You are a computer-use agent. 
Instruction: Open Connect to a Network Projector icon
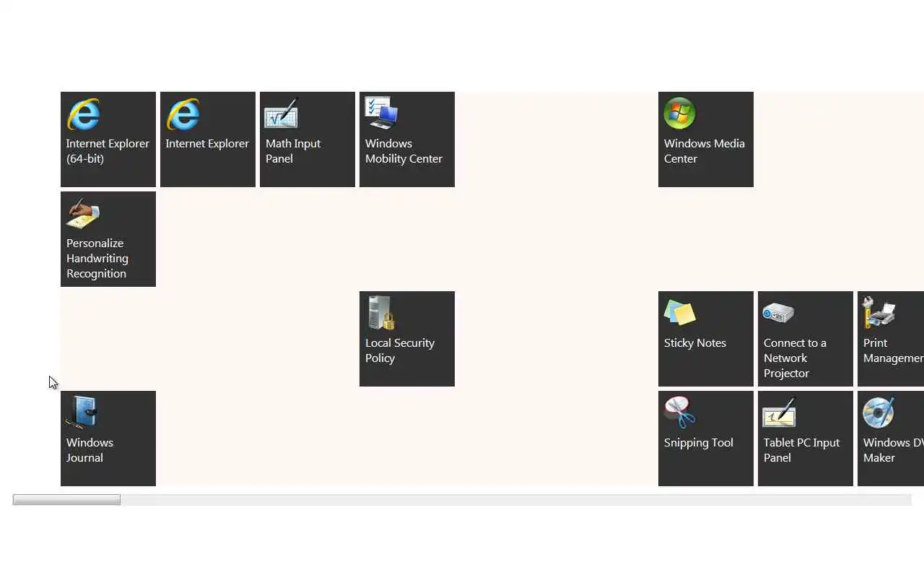778,314
